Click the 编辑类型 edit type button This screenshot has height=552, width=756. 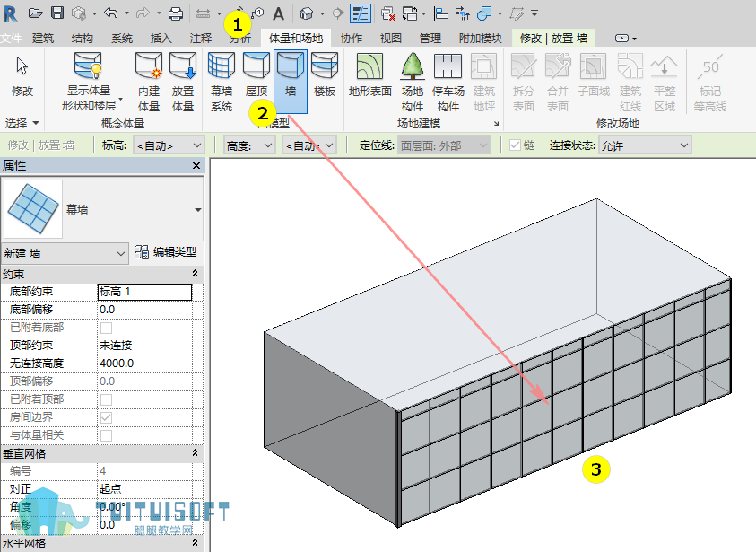pyautogui.click(x=165, y=252)
